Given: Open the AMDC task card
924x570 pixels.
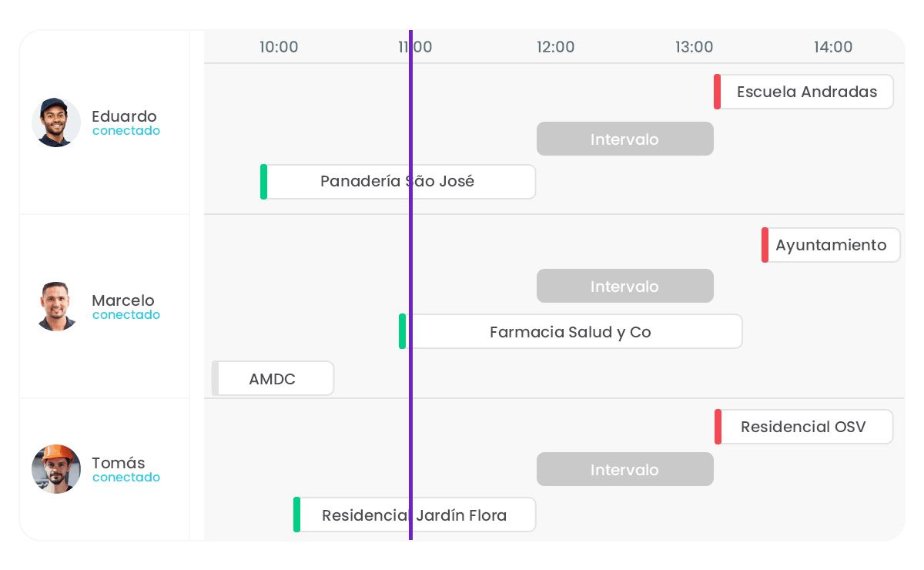Looking at the screenshot, I should click(x=273, y=379).
